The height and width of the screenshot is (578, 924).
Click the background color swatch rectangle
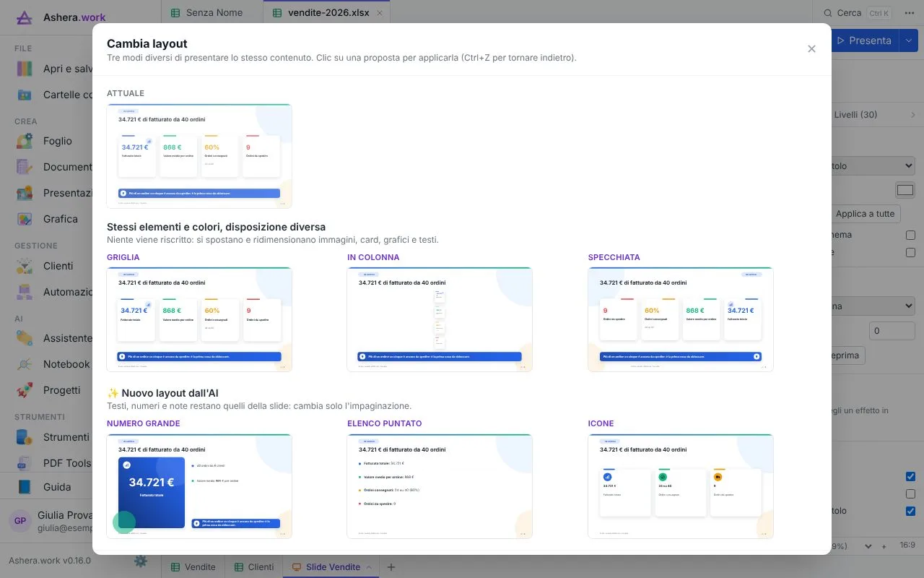[x=905, y=190]
